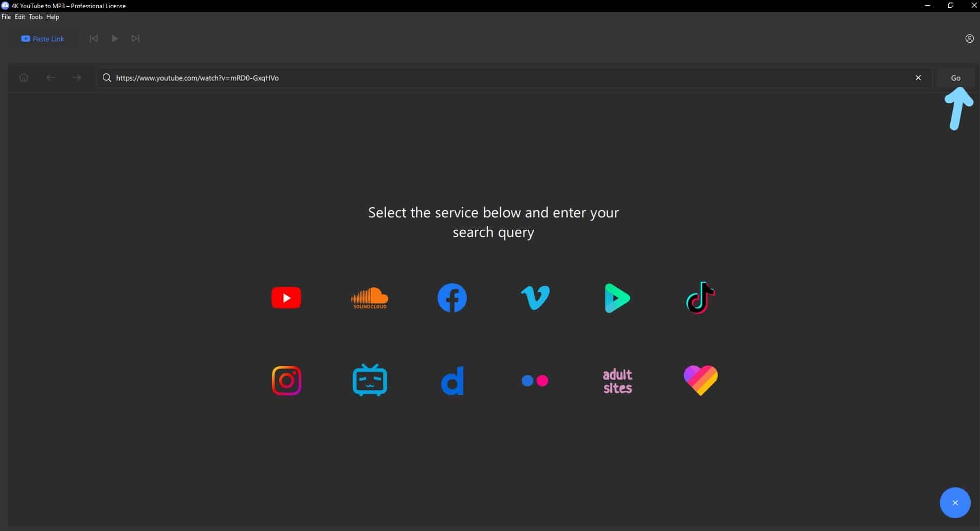Select the SoundCloud service
This screenshot has width=980, height=531.
(370, 298)
